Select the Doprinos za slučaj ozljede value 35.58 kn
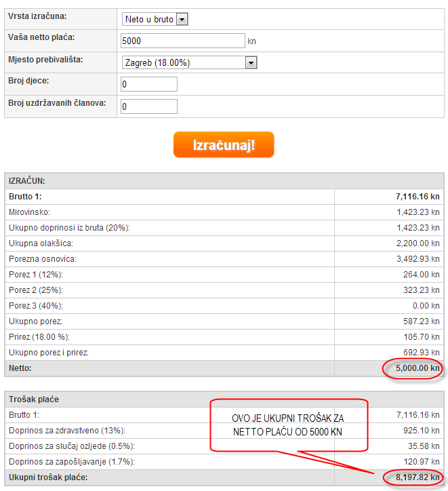Image resolution: width=448 pixels, height=491 pixels. tap(424, 446)
